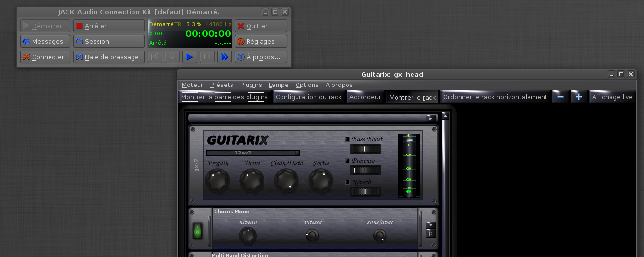Toggle the Accordeur tuner button
The width and height of the screenshot is (644, 257).
(365, 97)
